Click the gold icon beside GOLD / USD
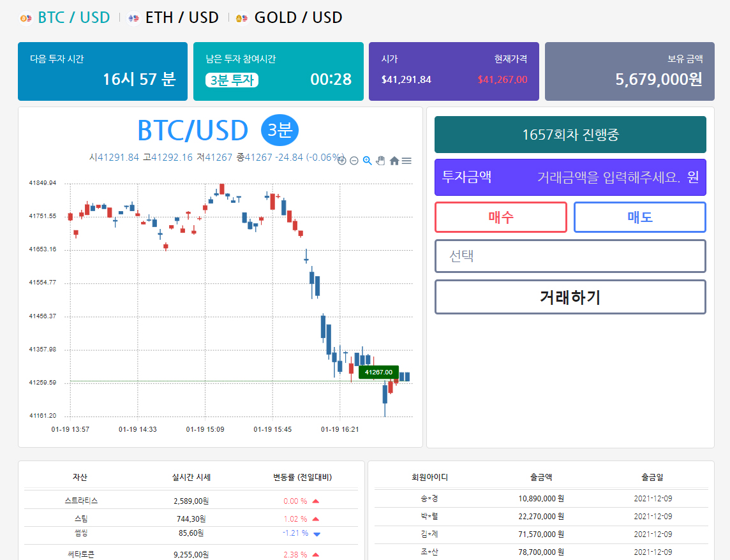Screen dimensions: 730x560 [242, 18]
